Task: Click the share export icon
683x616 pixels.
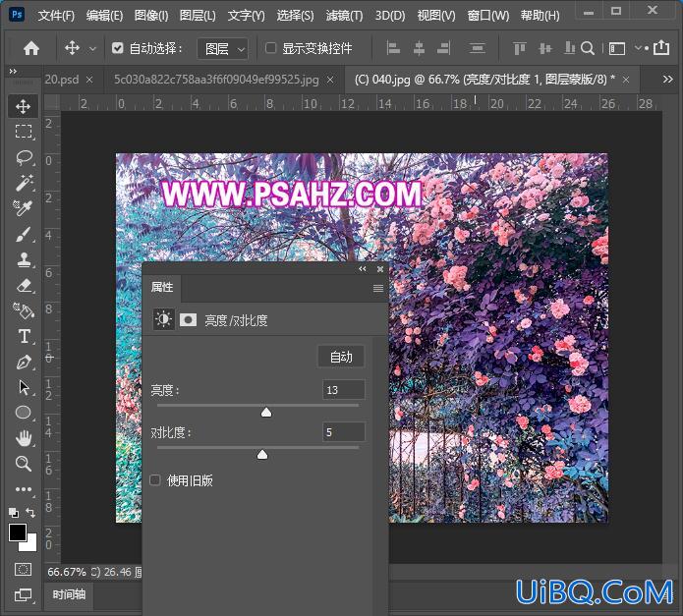Action: [x=661, y=47]
